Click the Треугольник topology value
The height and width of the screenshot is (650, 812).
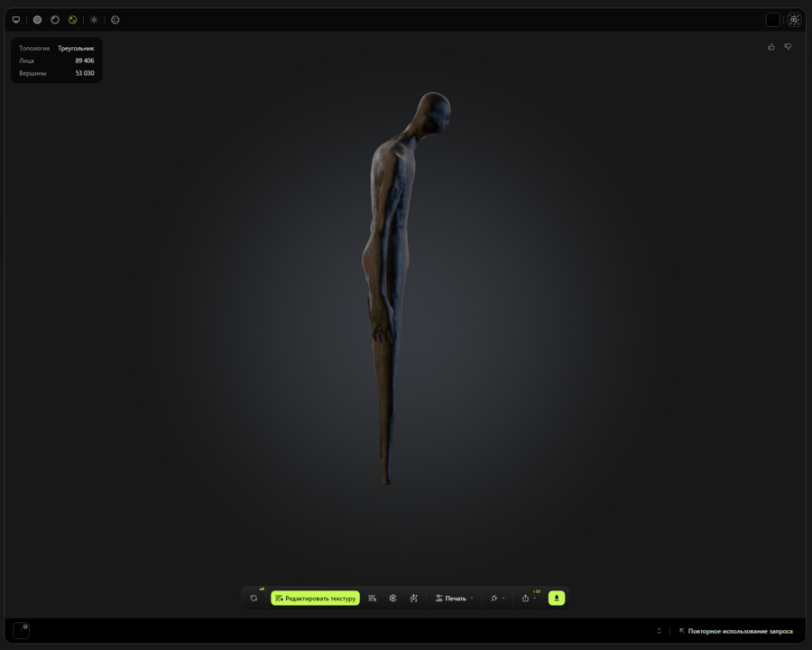pyautogui.click(x=76, y=48)
